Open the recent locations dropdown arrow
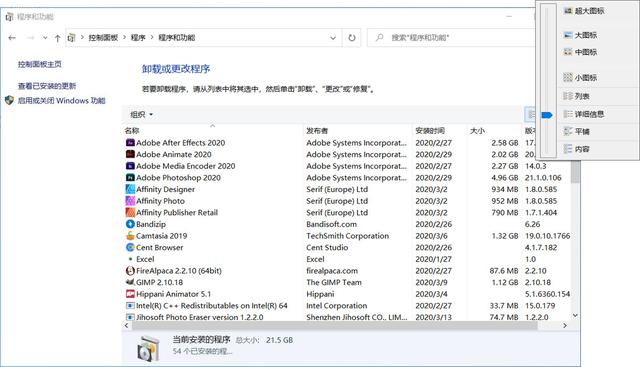The image size is (640, 367). [x=45, y=38]
